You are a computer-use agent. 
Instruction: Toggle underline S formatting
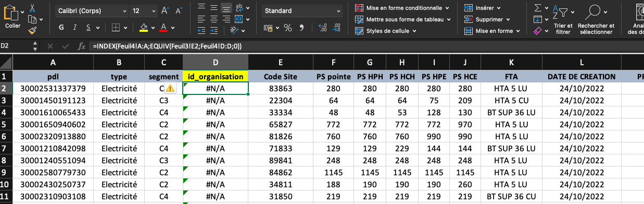tap(88, 27)
